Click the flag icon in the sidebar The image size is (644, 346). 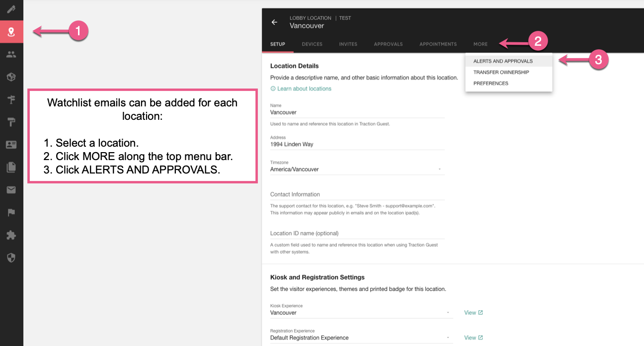(x=11, y=212)
